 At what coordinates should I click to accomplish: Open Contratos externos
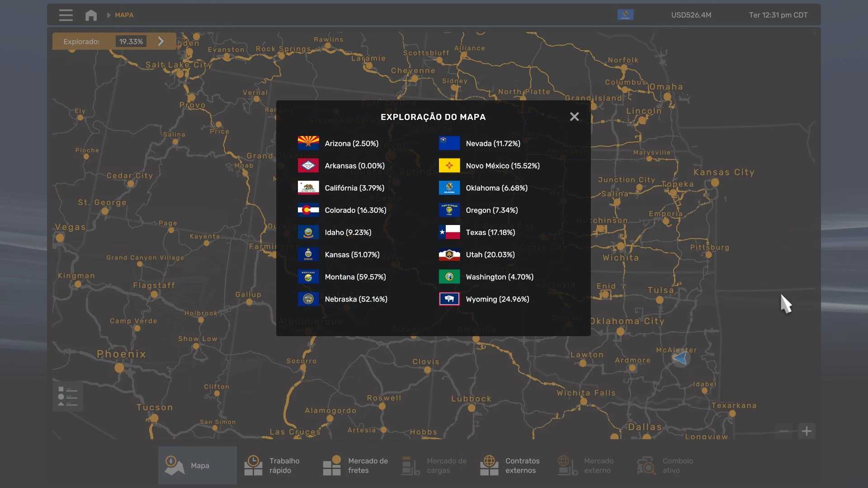pos(512,465)
